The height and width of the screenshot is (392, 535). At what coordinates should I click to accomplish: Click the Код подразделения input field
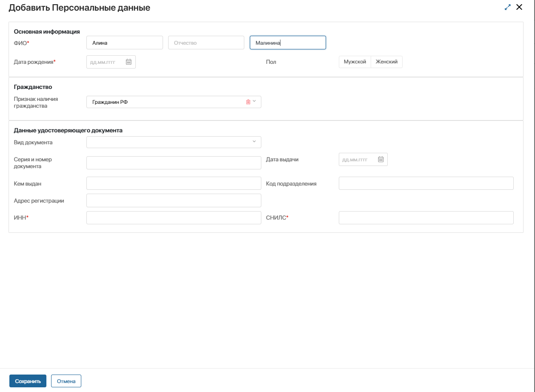coord(426,183)
